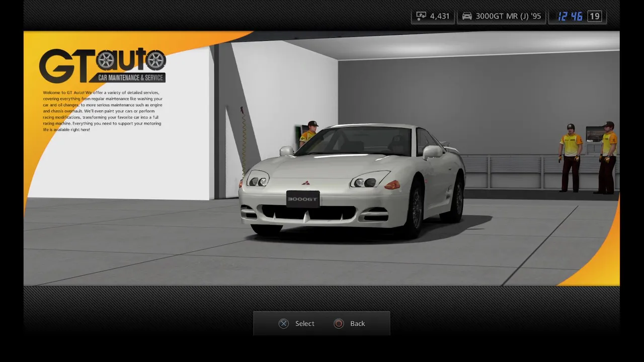Screen dimensions: 644x362
Task: Click the cross button Select prompt icon
Action: click(x=284, y=324)
